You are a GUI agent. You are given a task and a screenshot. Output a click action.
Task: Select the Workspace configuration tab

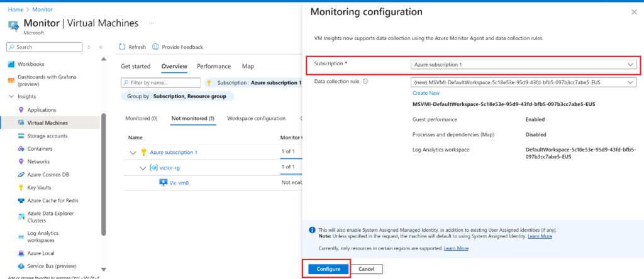coord(257,118)
